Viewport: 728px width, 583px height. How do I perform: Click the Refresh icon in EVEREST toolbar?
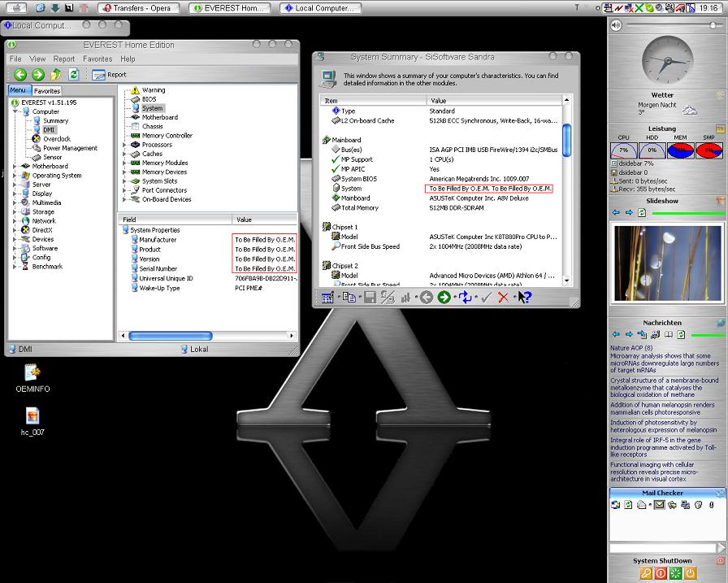74,75
